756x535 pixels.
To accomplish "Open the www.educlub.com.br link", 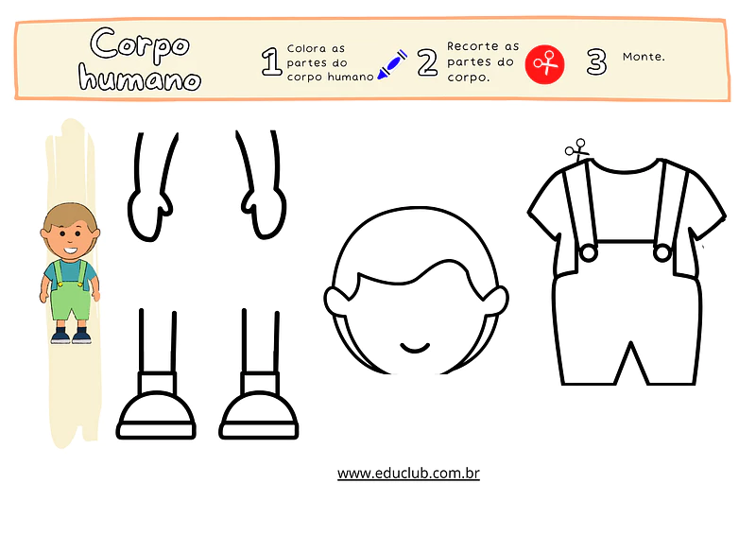I will point(408,473).
